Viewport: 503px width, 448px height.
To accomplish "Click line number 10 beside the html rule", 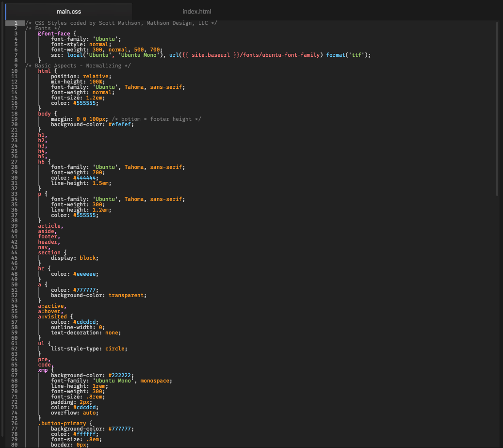I will pyautogui.click(x=15, y=71).
